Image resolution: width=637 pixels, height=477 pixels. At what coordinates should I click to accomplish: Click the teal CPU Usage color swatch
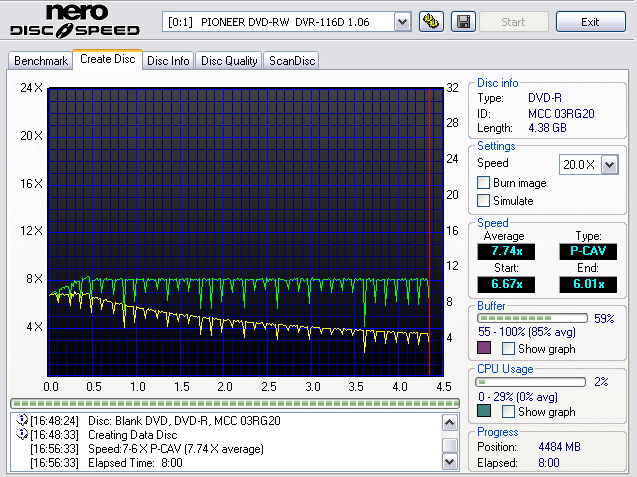click(x=485, y=412)
